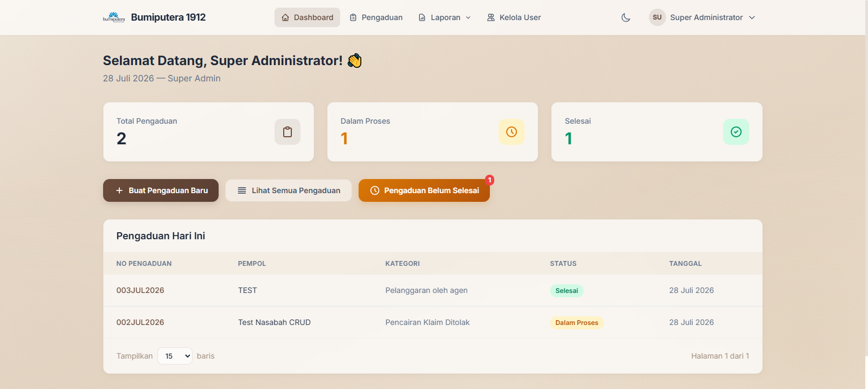Click the Dalam Proses status badge in table
The image size is (868, 389).
(x=577, y=323)
